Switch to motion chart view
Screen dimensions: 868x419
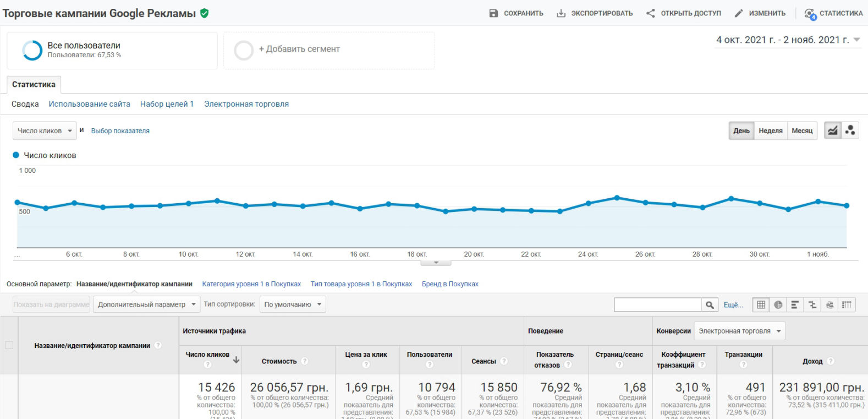pos(850,130)
